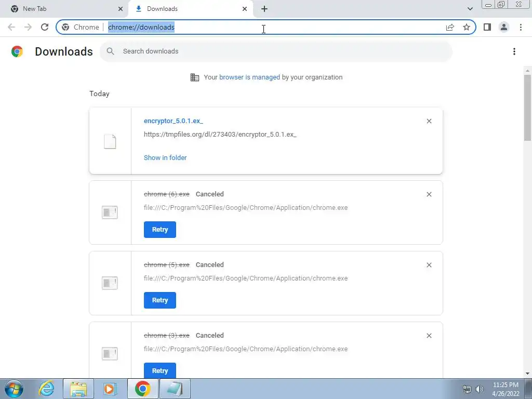Retry the chrome (5).exe download
Screen dimensions: 532x399
point(160,300)
